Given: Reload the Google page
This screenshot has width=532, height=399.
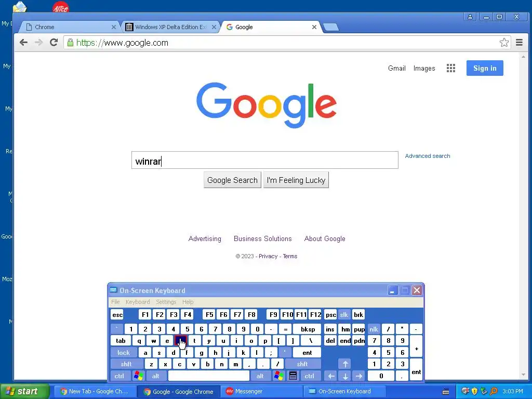Looking at the screenshot, I should 54,43.
